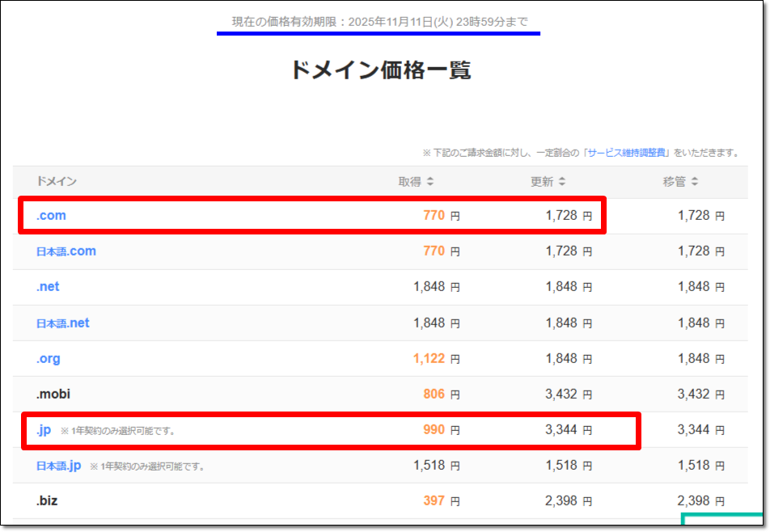The image size is (770, 532).
Task: Click the 990 円 price for .jp
Action: coord(441,430)
